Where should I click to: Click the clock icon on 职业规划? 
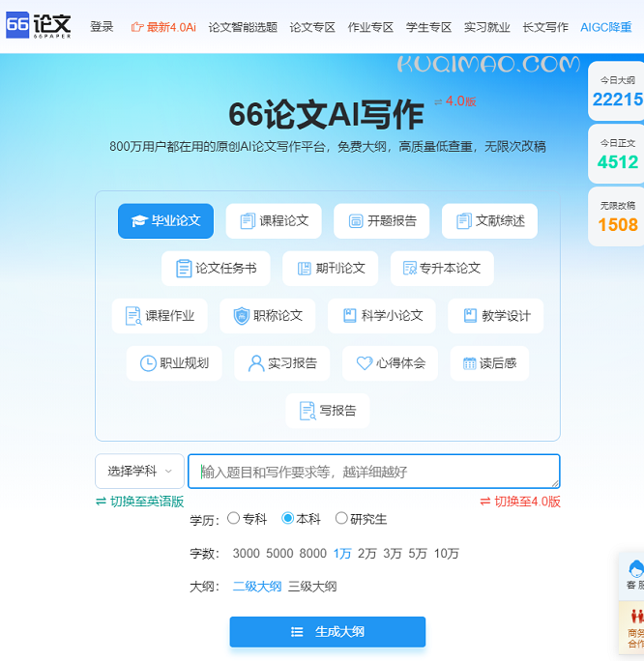[148, 363]
